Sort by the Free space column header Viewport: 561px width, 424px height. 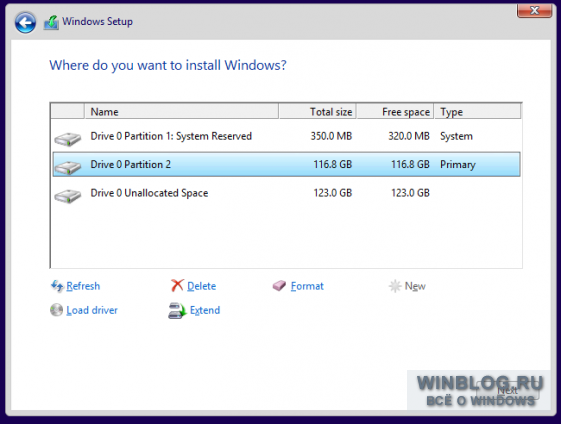tap(395, 111)
